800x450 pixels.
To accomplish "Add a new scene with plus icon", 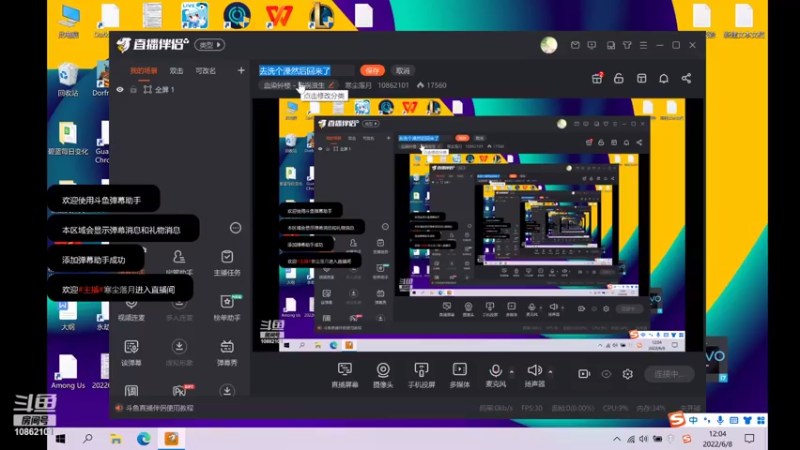I will click(x=241, y=70).
